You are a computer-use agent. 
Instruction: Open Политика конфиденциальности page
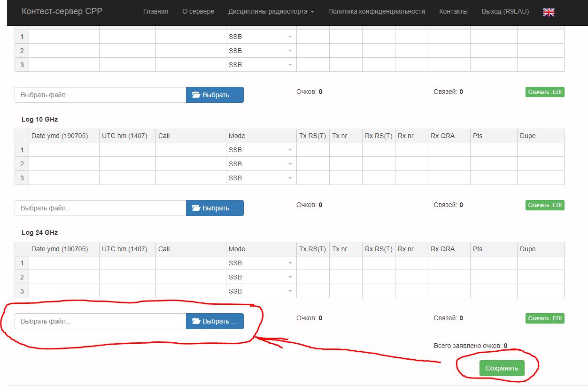[377, 11]
